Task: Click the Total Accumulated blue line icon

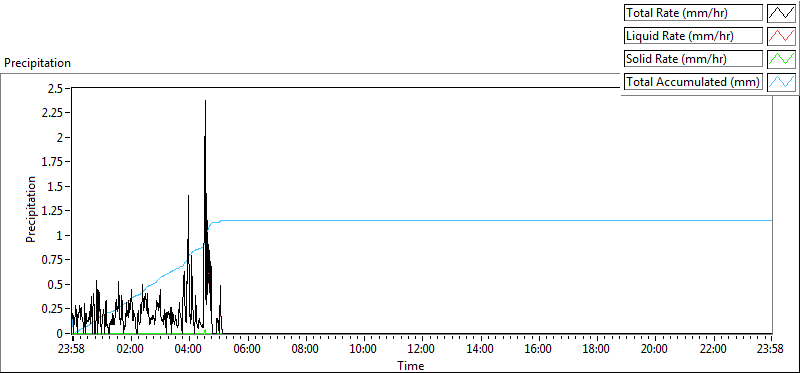Action: 782,82
